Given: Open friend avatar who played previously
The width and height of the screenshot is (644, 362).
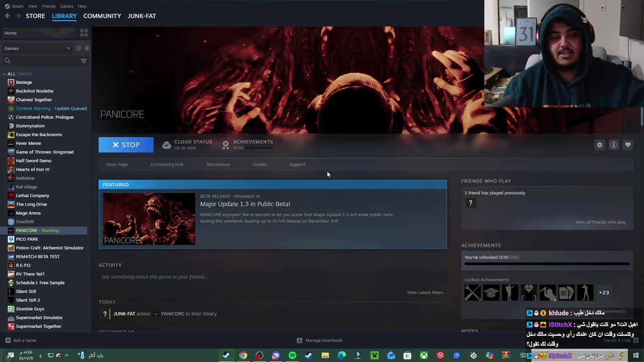Looking at the screenshot, I should [x=470, y=203].
